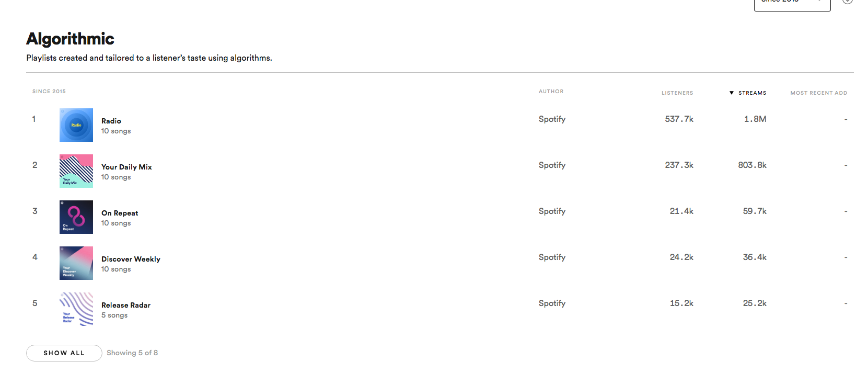
Task: Click the 803.8k streams value
Action: click(752, 165)
